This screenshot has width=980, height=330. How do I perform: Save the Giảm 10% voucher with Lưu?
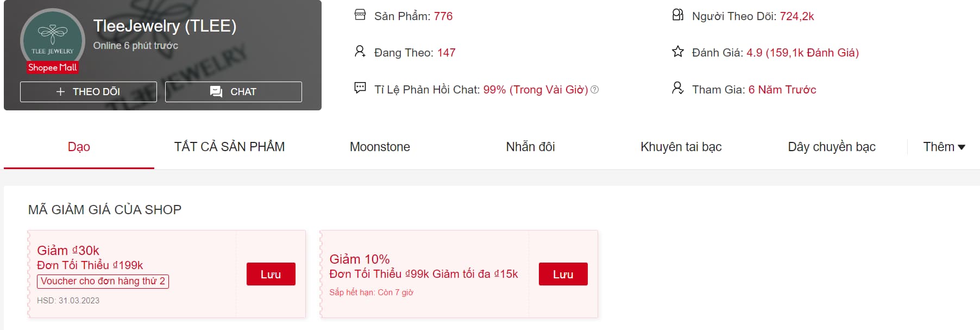pos(563,275)
